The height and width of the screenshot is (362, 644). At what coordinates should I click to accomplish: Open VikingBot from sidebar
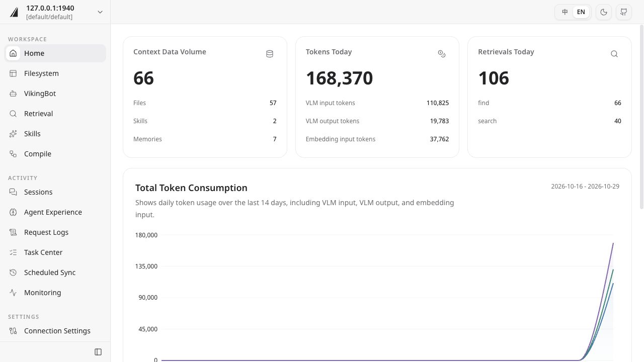[x=55, y=94]
